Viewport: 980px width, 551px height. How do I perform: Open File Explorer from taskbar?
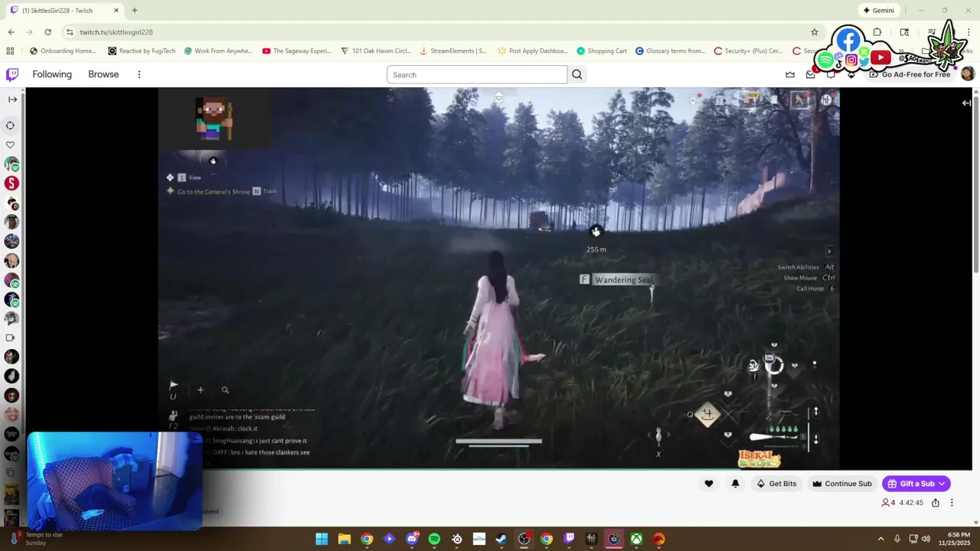(x=345, y=539)
